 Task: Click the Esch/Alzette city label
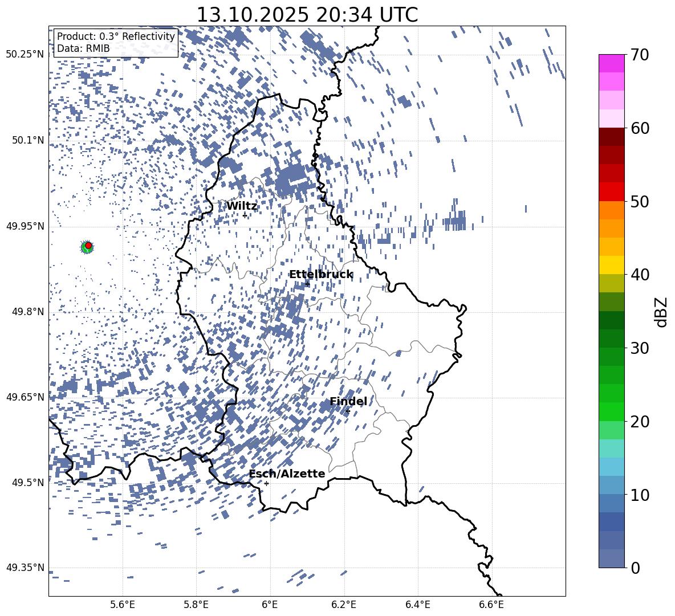tap(287, 474)
